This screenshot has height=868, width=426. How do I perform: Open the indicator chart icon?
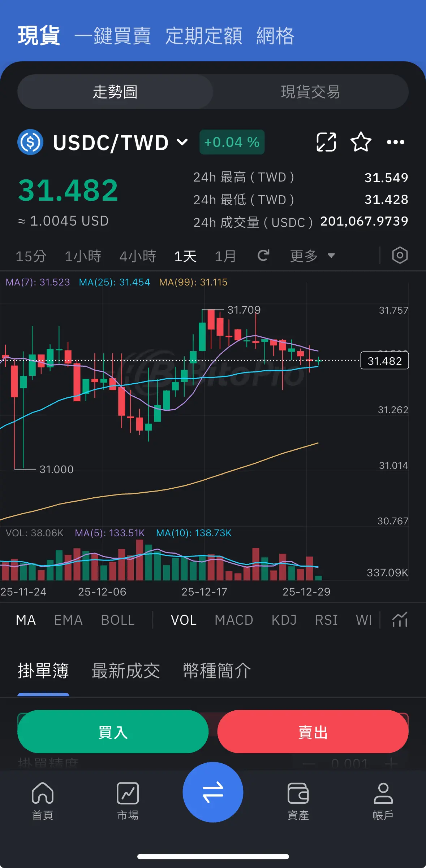[x=400, y=620]
